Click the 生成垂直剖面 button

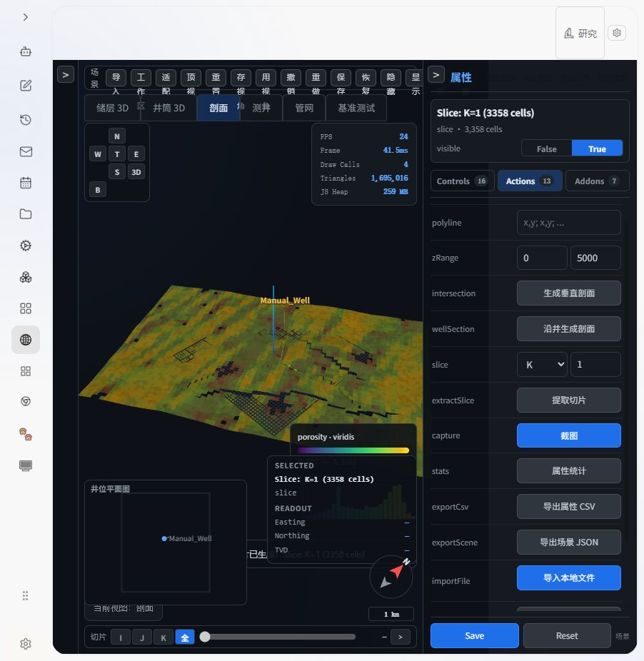[569, 293]
